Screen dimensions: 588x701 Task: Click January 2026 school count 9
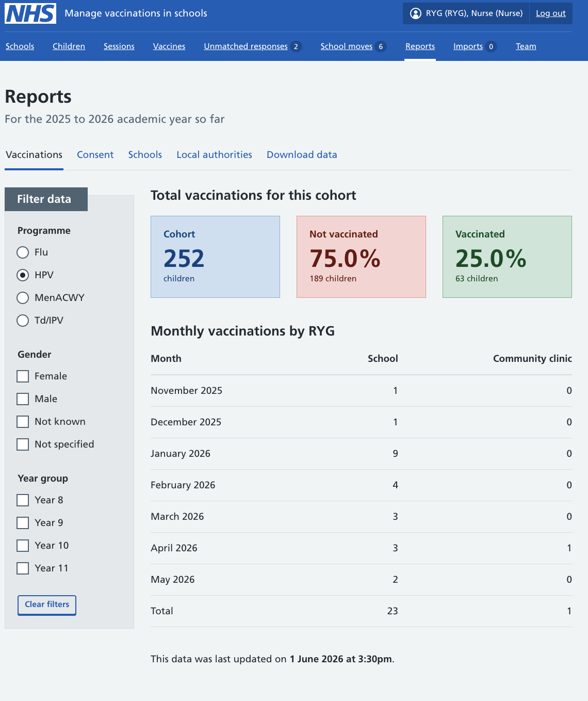[x=396, y=454]
